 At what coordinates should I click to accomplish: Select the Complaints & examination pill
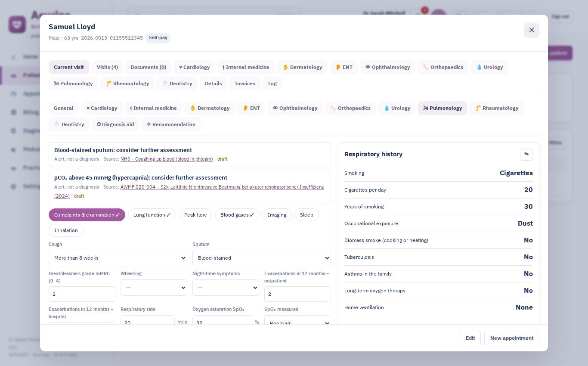click(87, 215)
